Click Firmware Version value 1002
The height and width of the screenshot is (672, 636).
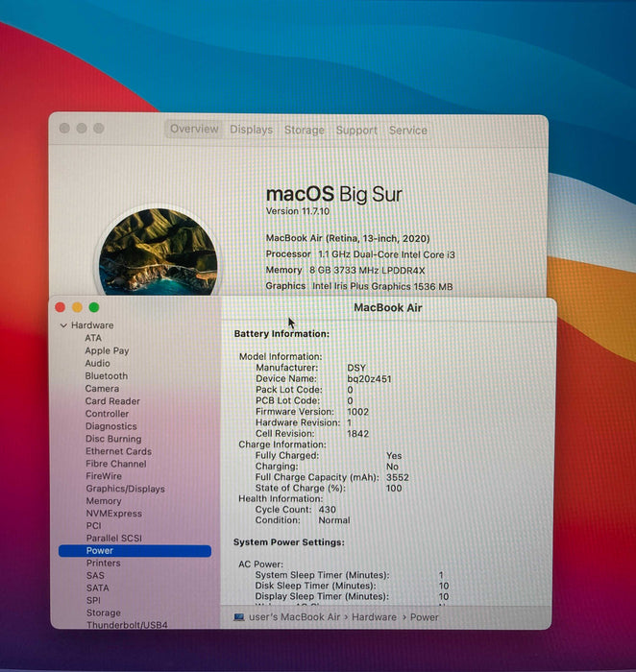click(358, 412)
